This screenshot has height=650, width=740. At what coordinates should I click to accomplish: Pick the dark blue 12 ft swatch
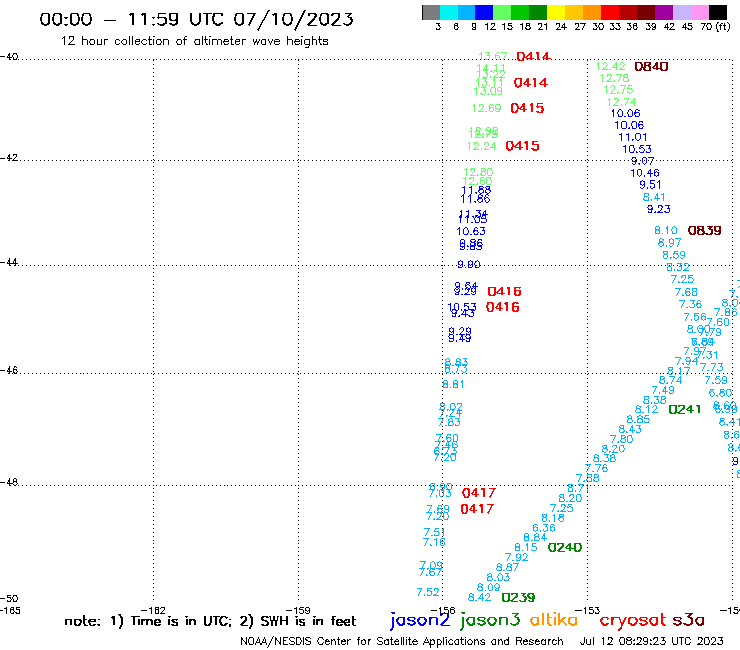pyautogui.click(x=484, y=12)
